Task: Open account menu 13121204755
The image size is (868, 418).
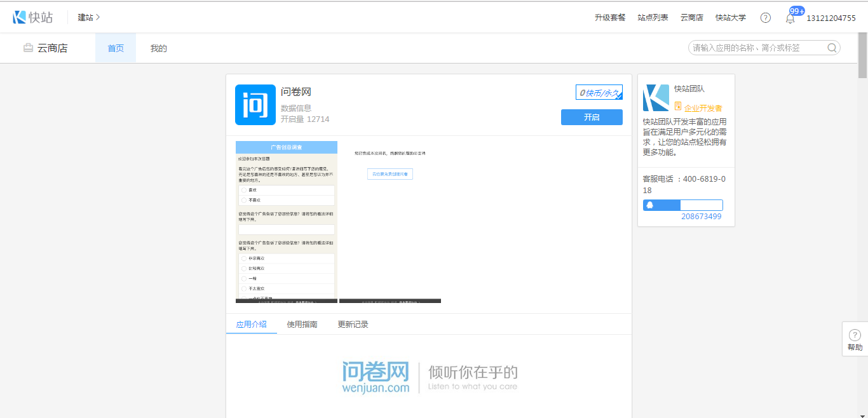Action: pyautogui.click(x=831, y=18)
